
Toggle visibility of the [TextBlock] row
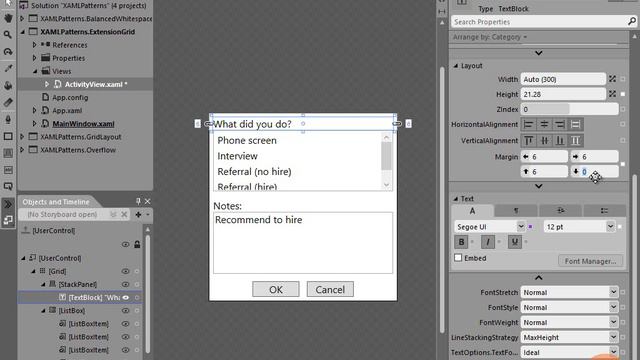coord(125,297)
